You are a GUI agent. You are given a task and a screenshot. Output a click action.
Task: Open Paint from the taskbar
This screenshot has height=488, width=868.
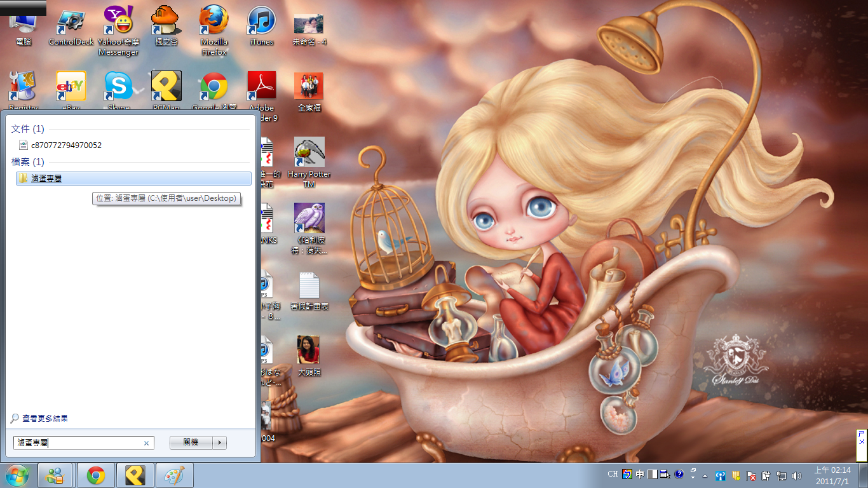[x=174, y=475]
